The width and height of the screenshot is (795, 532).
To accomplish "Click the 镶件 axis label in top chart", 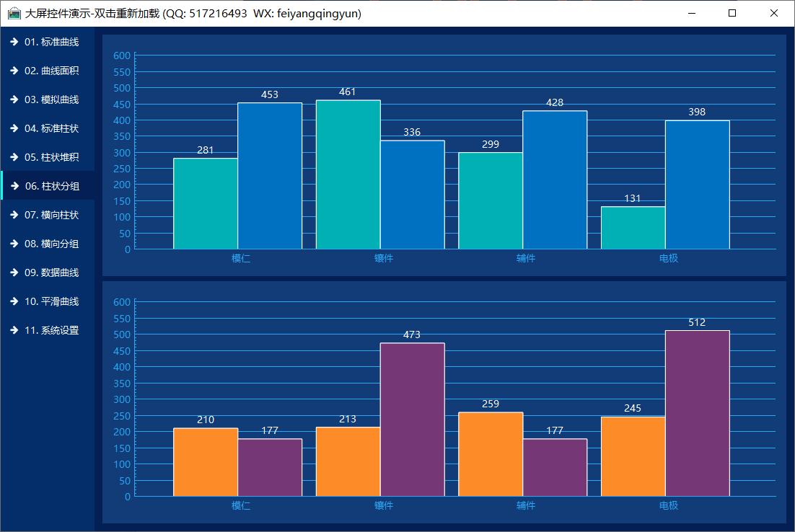I will 384,258.
